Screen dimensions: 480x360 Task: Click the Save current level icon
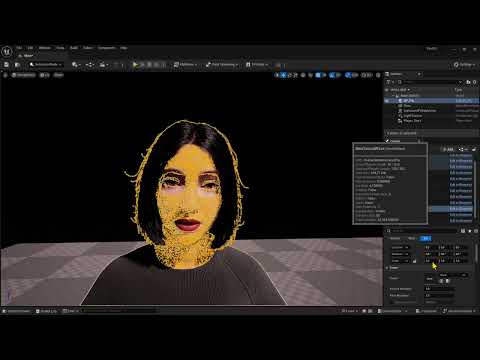(6, 65)
